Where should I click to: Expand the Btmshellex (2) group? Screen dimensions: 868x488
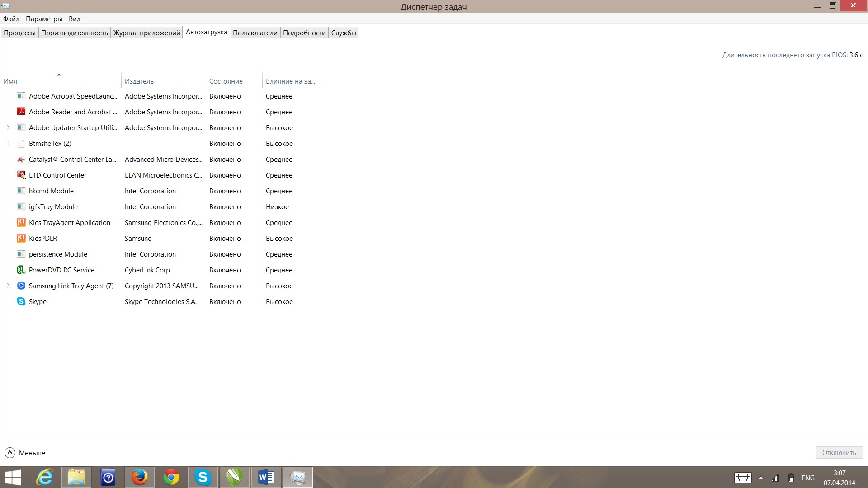pyautogui.click(x=8, y=143)
